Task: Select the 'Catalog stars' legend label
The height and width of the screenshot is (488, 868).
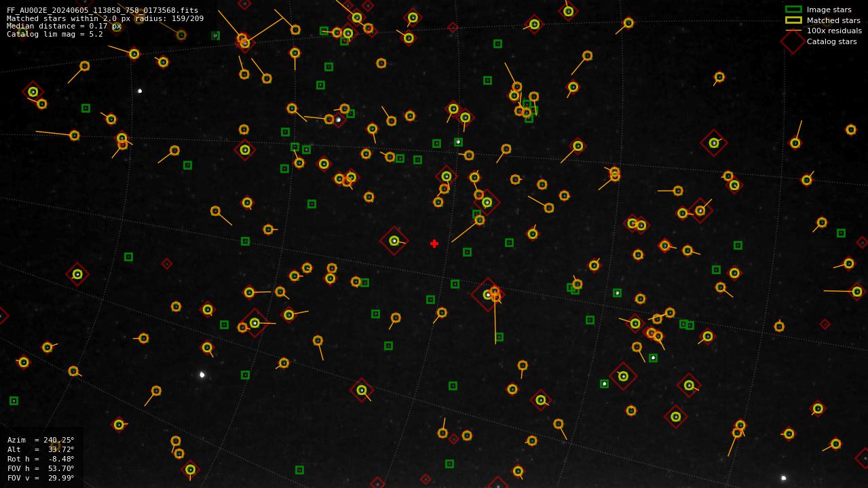Action: [x=831, y=41]
